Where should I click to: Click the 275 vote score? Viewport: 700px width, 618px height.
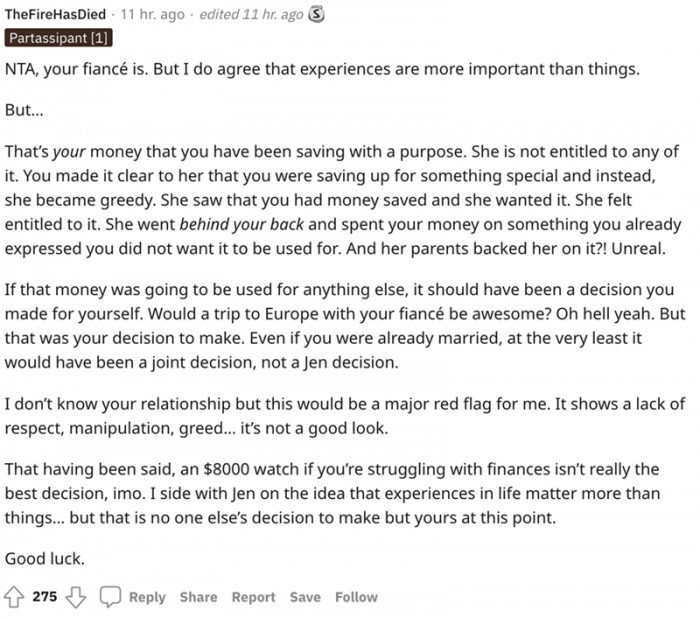[x=45, y=597]
